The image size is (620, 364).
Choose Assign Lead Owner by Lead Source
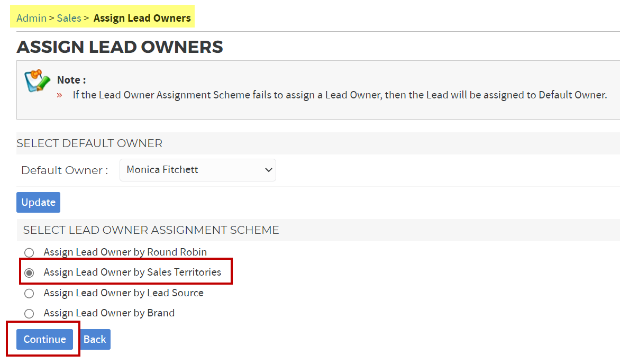[x=29, y=293]
